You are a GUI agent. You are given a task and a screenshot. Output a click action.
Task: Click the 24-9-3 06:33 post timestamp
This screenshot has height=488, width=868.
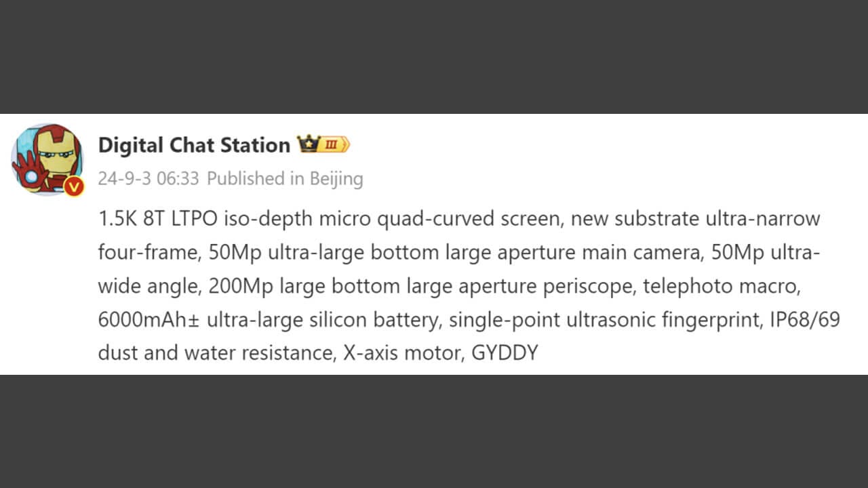[149, 179]
